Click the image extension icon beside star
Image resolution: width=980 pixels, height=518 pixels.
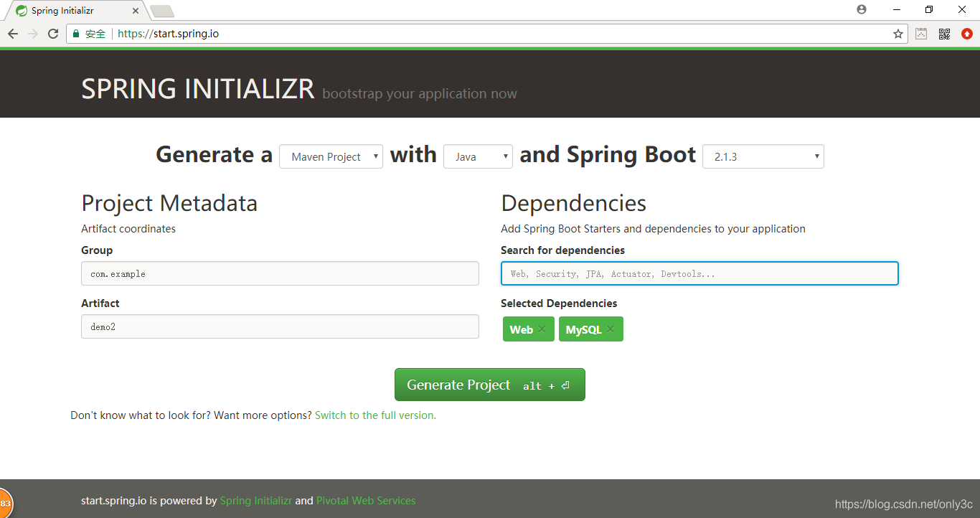coord(921,34)
